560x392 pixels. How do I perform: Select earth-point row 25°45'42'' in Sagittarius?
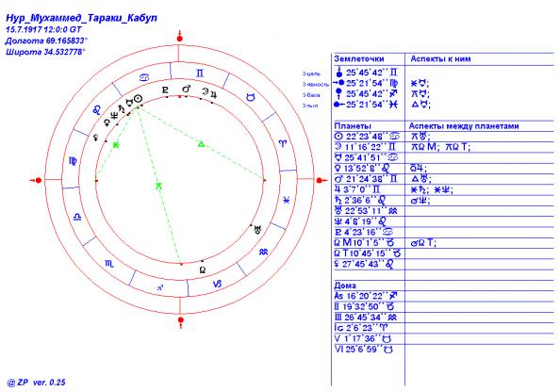coord(366,94)
